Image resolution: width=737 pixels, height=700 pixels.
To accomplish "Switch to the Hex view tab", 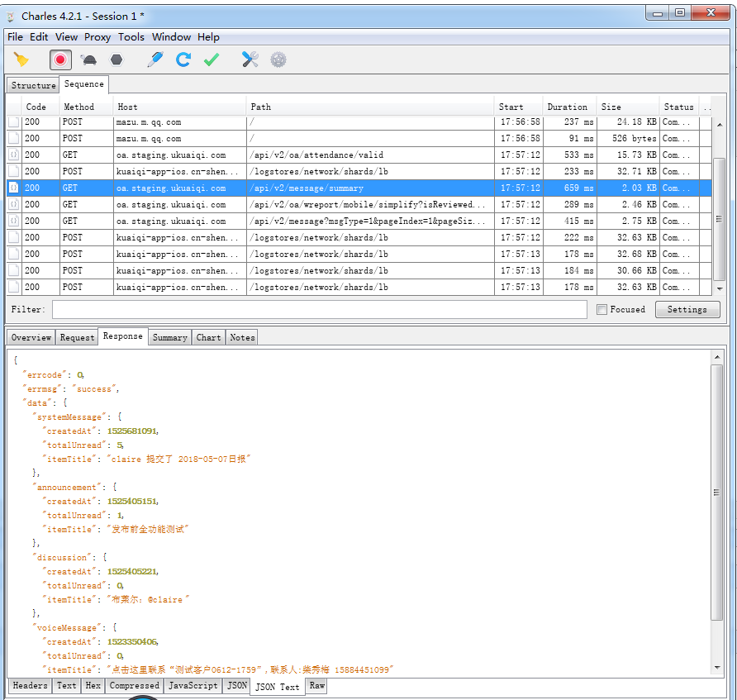I will click(x=93, y=685).
